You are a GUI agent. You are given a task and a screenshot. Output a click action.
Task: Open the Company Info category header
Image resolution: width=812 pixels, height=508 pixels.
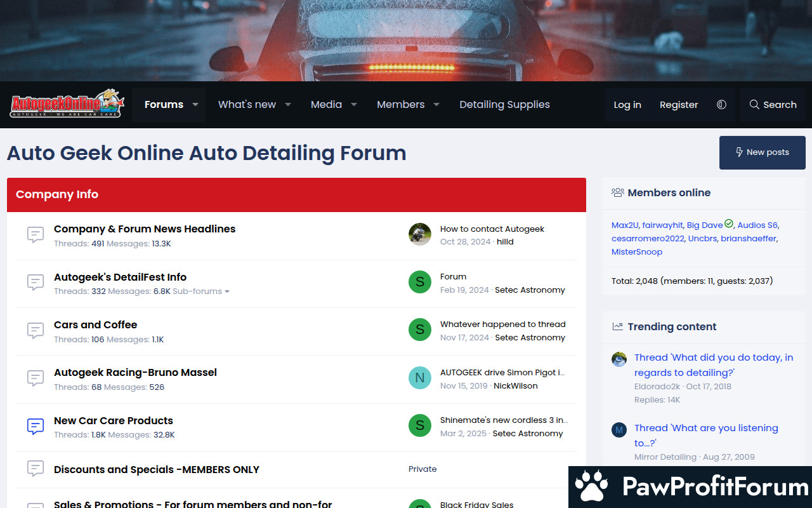[x=57, y=194]
